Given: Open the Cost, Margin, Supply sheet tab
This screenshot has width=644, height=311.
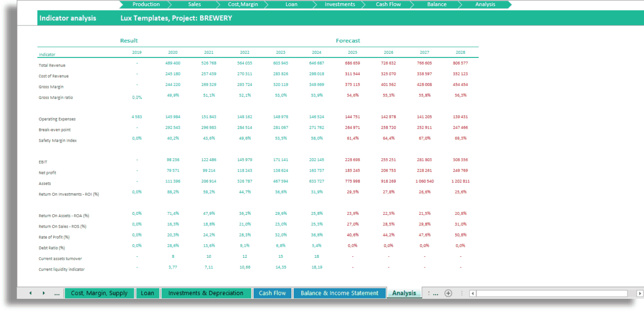Looking at the screenshot, I should pyautogui.click(x=99, y=293).
